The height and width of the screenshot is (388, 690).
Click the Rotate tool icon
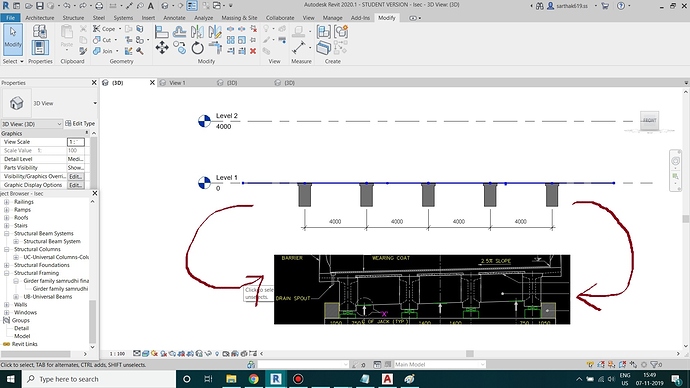tap(198, 48)
